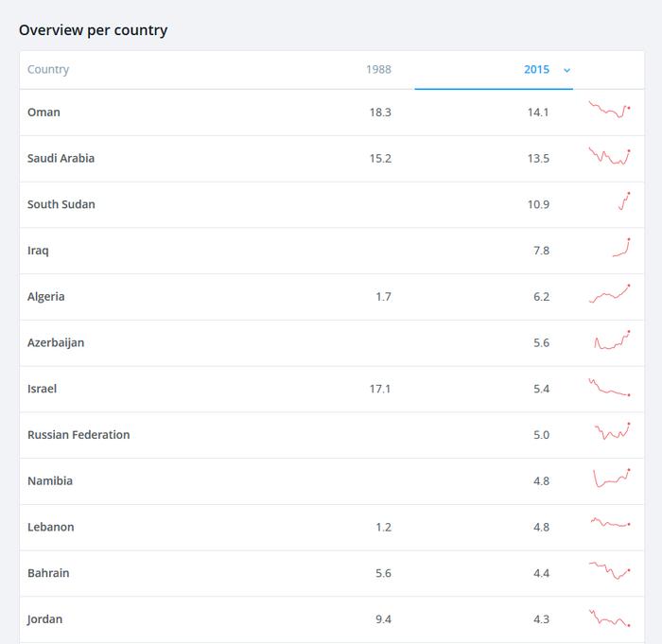Open Oman's sparkline trend chart

(609, 110)
